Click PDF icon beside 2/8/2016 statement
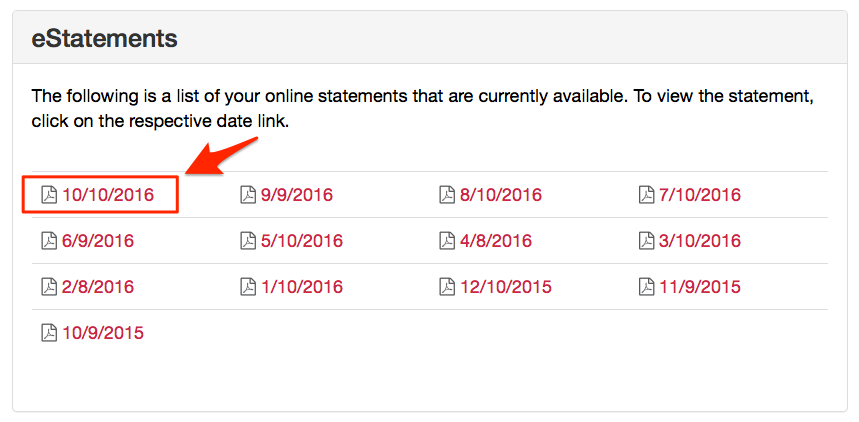The width and height of the screenshot is (859, 422). pyautogui.click(x=48, y=287)
